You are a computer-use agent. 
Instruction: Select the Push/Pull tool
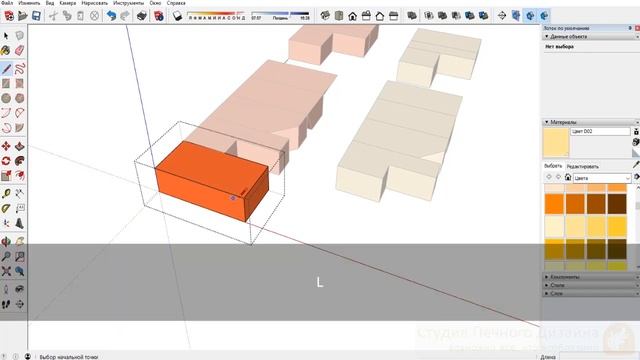point(19,146)
